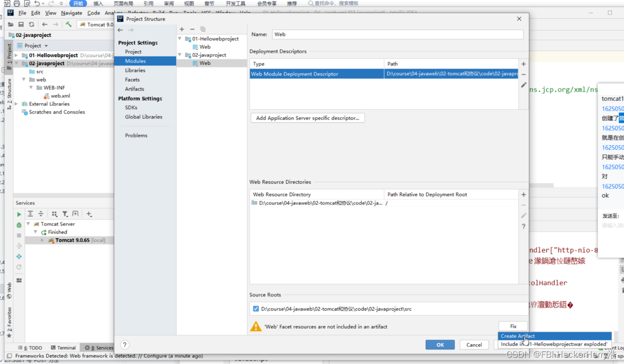This screenshot has width=624, height=364.
Task: Open the Code menu
Action: [x=94, y=13]
